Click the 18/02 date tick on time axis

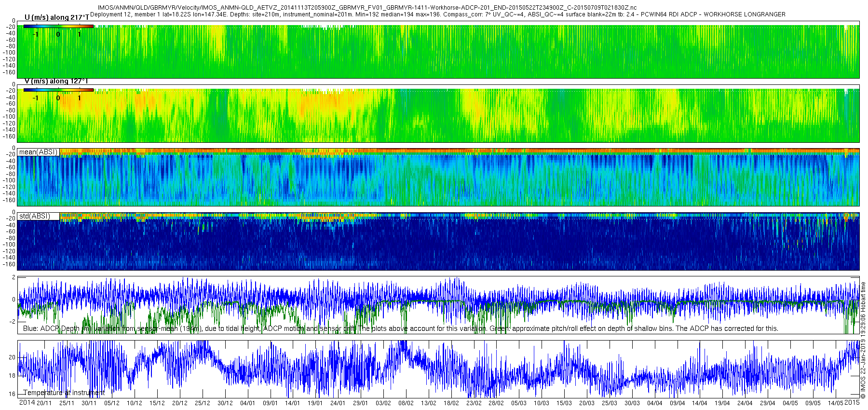(451, 403)
